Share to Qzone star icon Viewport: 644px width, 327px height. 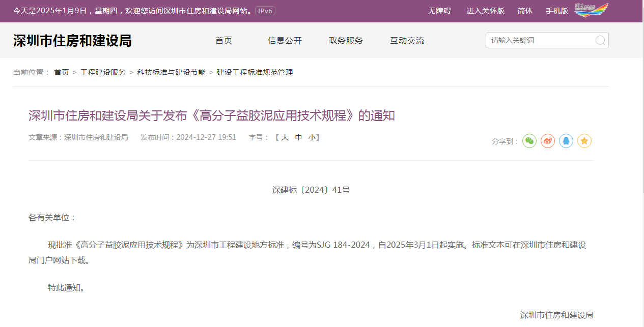[x=584, y=141]
